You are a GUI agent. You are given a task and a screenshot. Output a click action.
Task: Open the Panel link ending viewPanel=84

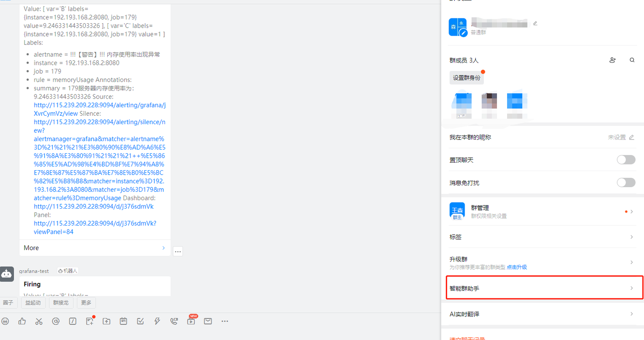(x=95, y=227)
